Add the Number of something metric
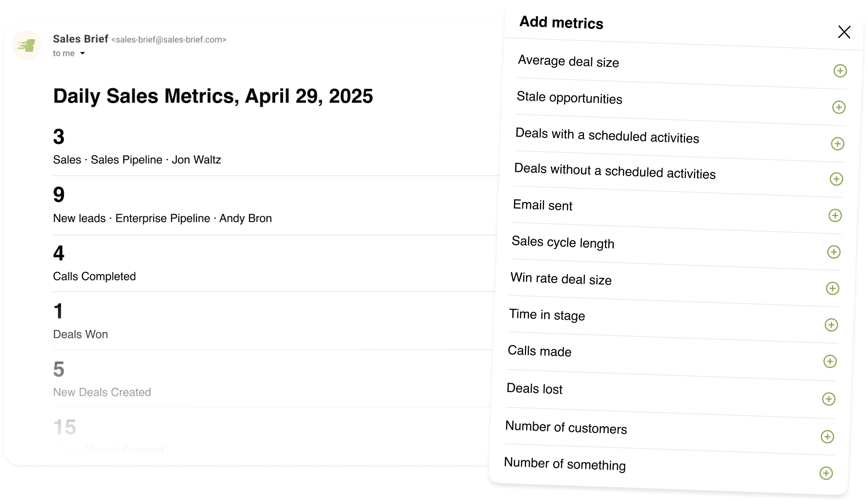The height and width of the screenshot is (502, 868). coord(826,473)
